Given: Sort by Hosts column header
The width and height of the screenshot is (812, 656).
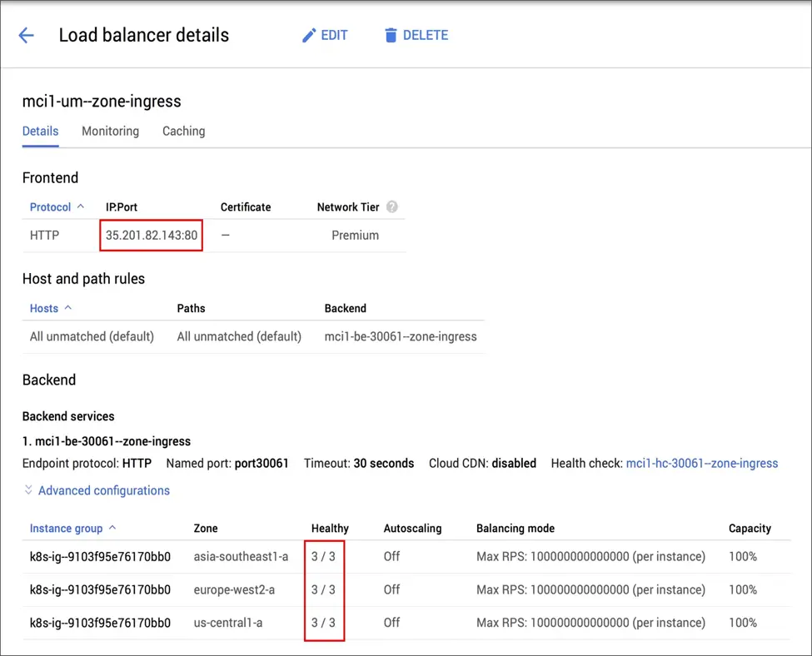Looking at the screenshot, I should tap(50, 309).
